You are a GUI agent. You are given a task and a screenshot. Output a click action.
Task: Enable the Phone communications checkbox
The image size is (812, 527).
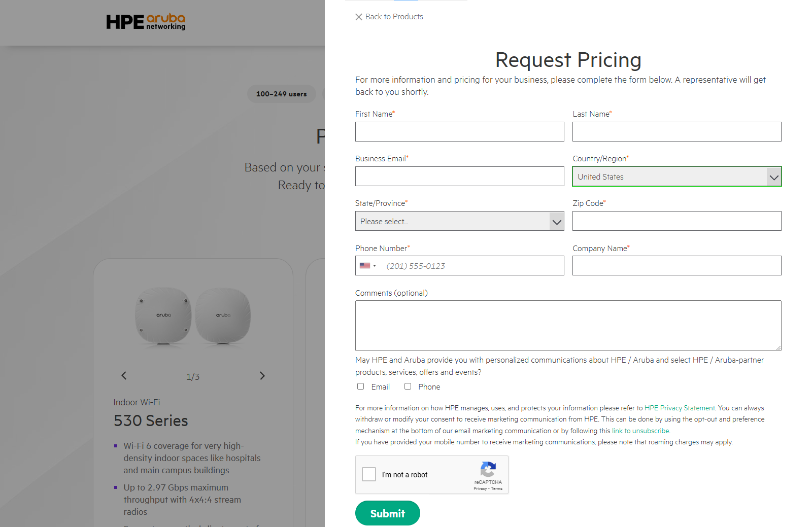pyautogui.click(x=408, y=387)
